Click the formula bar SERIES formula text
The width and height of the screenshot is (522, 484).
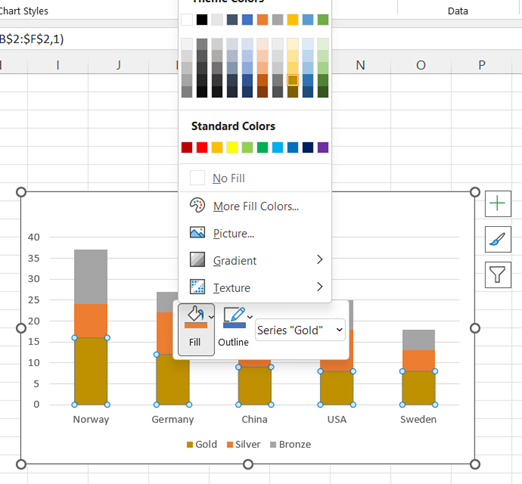coord(32,39)
